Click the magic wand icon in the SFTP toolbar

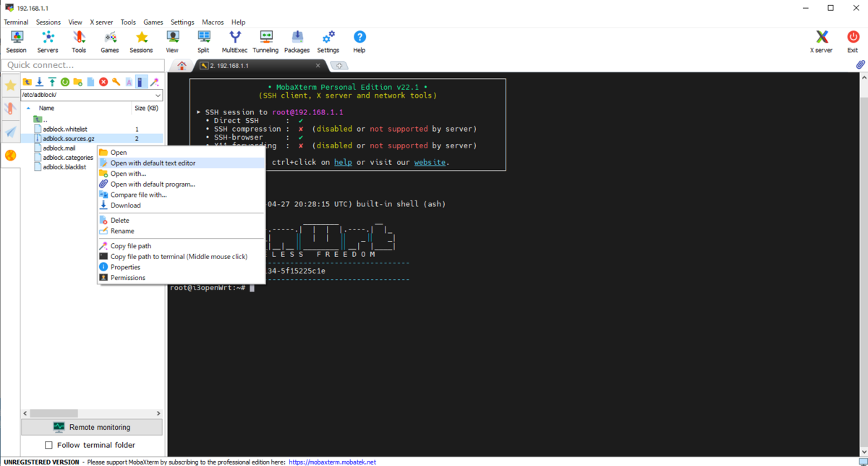pos(155,82)
